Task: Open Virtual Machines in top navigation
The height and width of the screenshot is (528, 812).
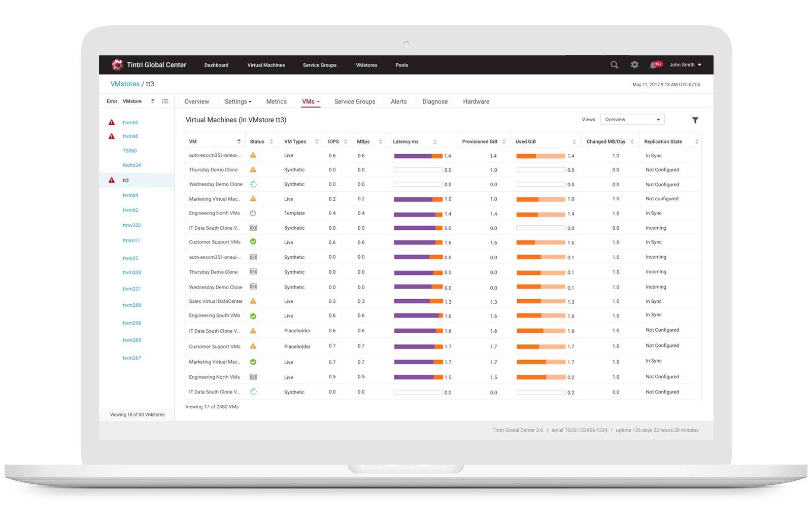Action: (x=266, y=65)
